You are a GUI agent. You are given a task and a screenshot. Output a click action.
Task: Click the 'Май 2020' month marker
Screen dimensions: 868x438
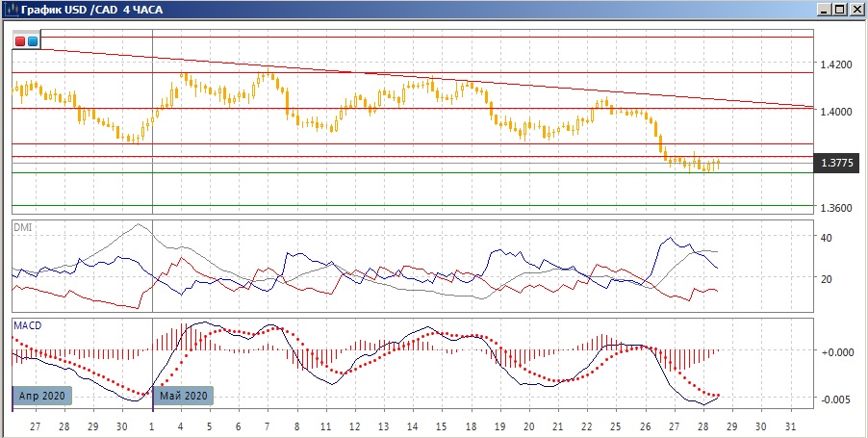tap(183, 396)
